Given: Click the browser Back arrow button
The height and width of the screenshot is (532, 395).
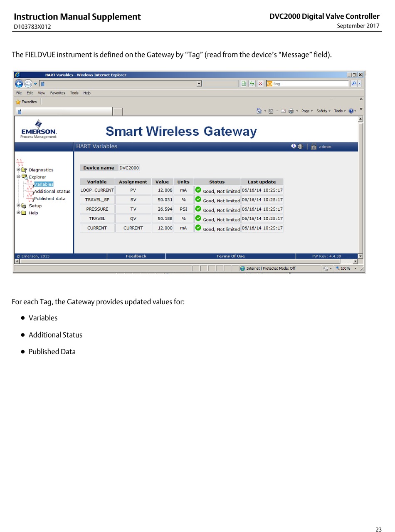Looking at the screenshot, I should tap(19, 84).
